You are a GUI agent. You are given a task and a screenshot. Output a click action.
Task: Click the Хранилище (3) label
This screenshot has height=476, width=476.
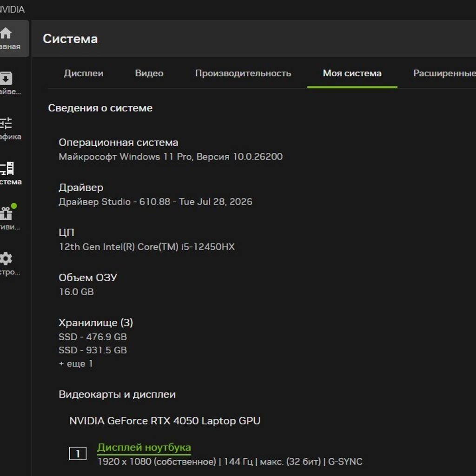click(96, 323)
